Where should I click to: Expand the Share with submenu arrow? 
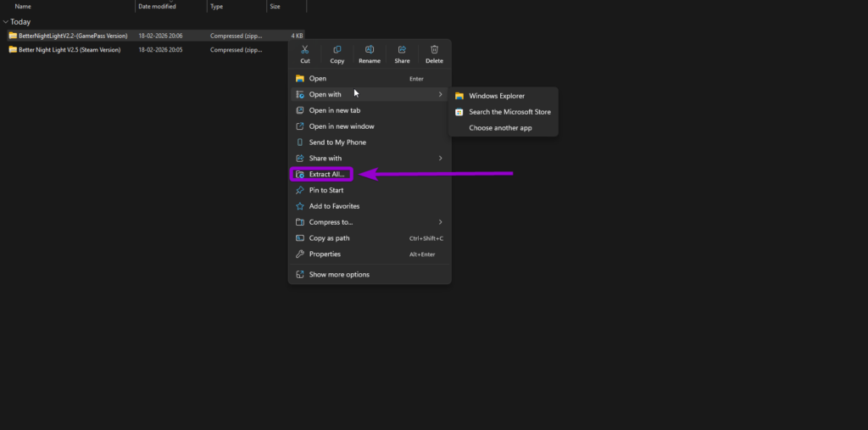(440, 159)
